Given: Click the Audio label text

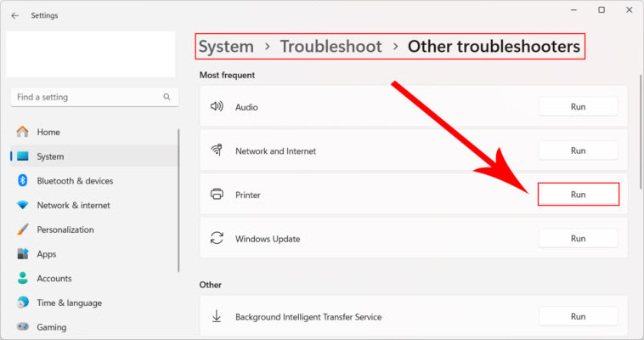Looking at the screenshot, I should point(246,107).
